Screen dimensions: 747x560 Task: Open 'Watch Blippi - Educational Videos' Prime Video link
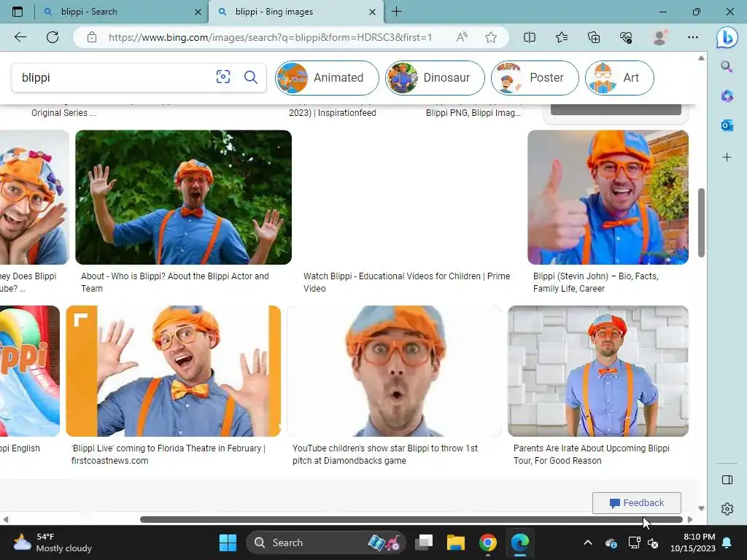(x=406, y=282)
